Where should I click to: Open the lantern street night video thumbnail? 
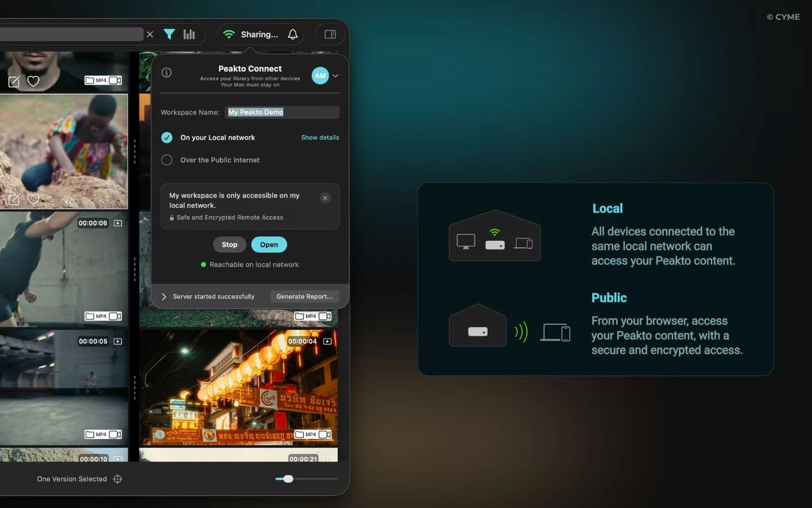pos(239,388)
